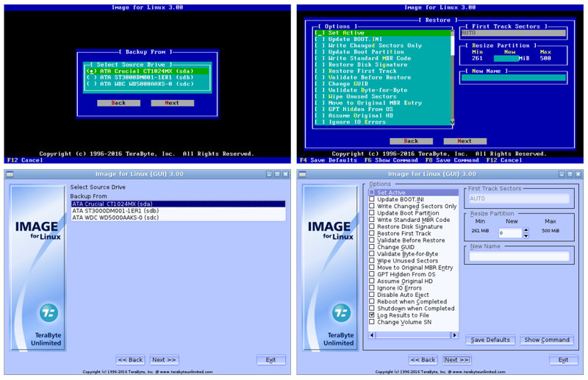Click Next in text-mode Restore dialog
This screenshot has width=588, height=380.
point(465,141)
